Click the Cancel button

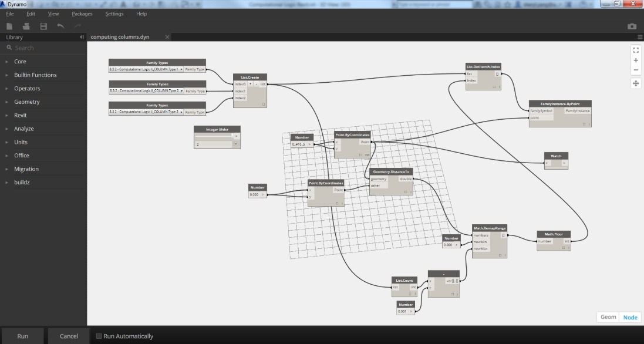coord(69,336)
